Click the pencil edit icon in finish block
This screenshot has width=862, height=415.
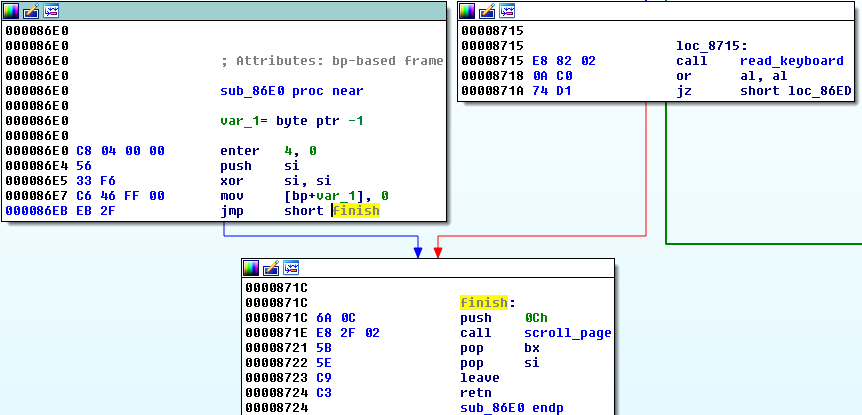(x=271, y=268)
